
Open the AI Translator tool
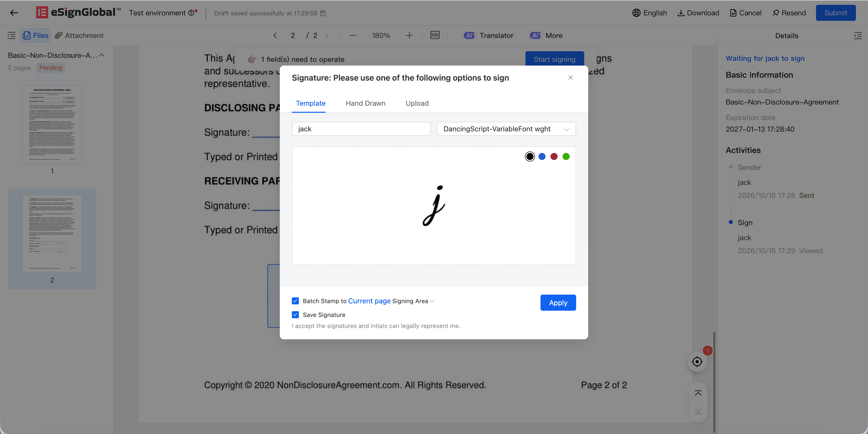point(488,35)
